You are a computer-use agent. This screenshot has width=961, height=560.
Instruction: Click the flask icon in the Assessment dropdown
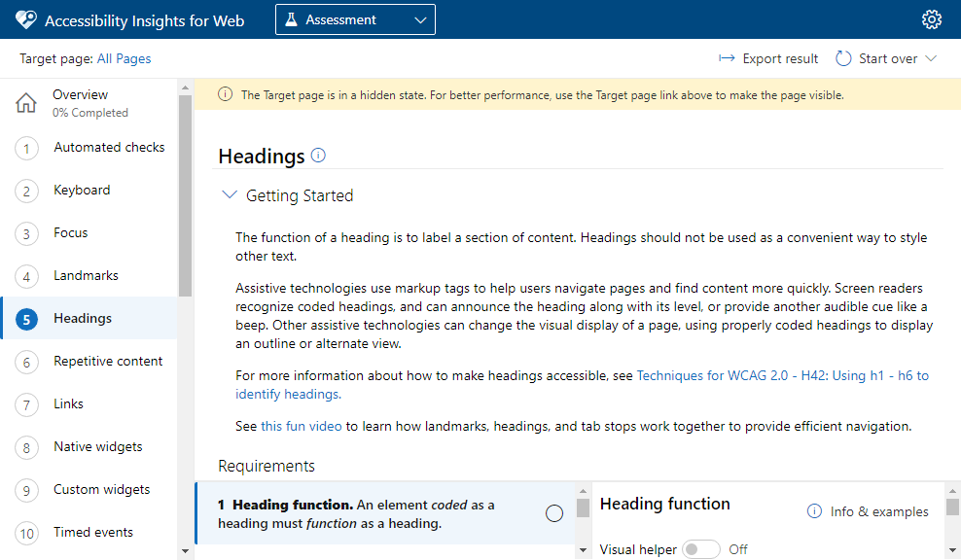pos(292,19)
